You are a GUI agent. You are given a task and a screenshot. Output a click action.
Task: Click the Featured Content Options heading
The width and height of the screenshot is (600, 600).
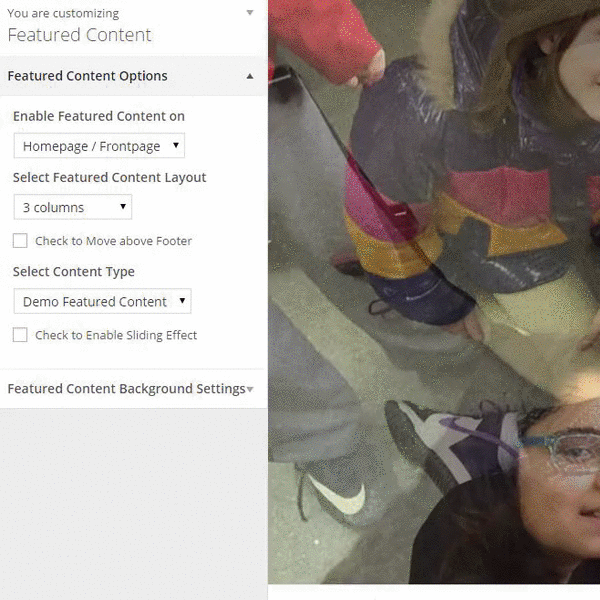click(x=88, y=76)
